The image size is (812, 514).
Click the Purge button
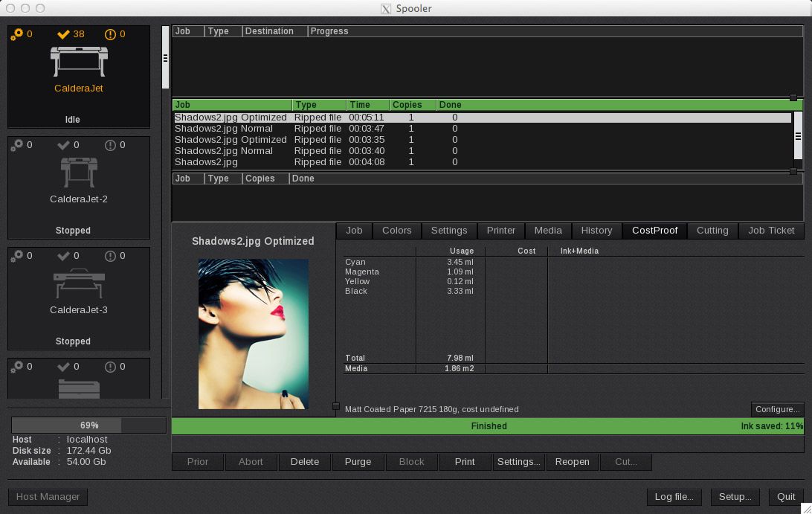pos(358,462)
